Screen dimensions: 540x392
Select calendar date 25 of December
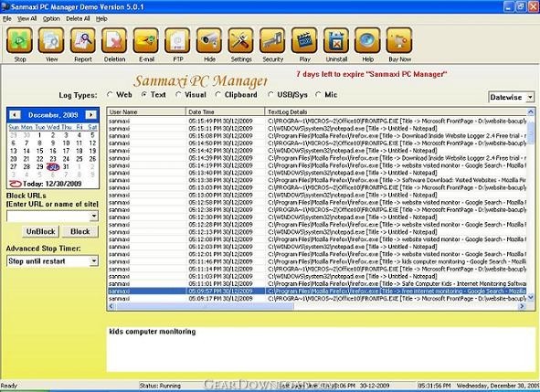79,159
